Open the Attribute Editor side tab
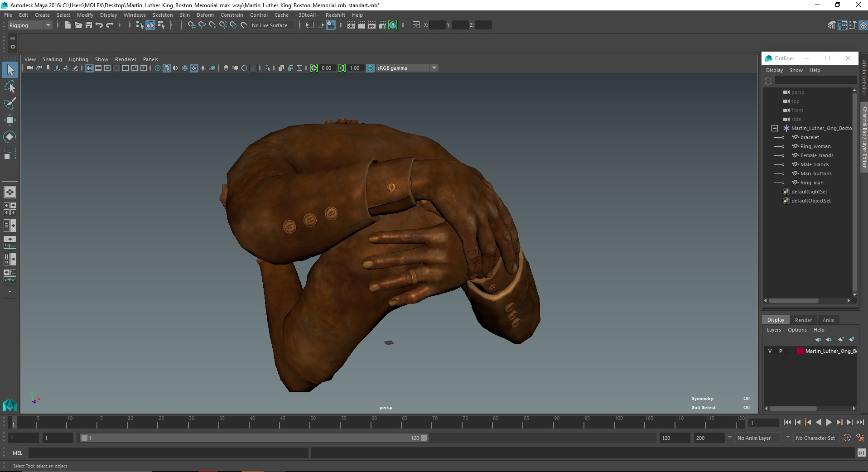The image size is (868, 472). pos(864,77)
